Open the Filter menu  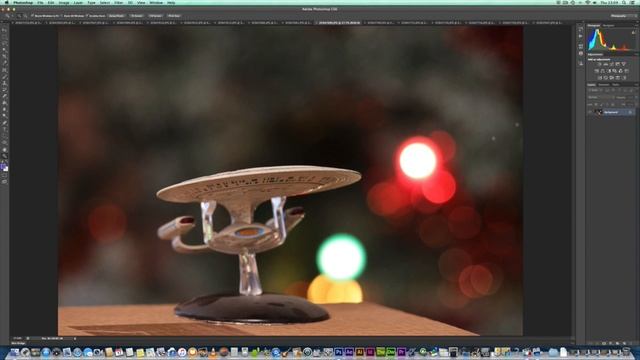pos(118,2)
